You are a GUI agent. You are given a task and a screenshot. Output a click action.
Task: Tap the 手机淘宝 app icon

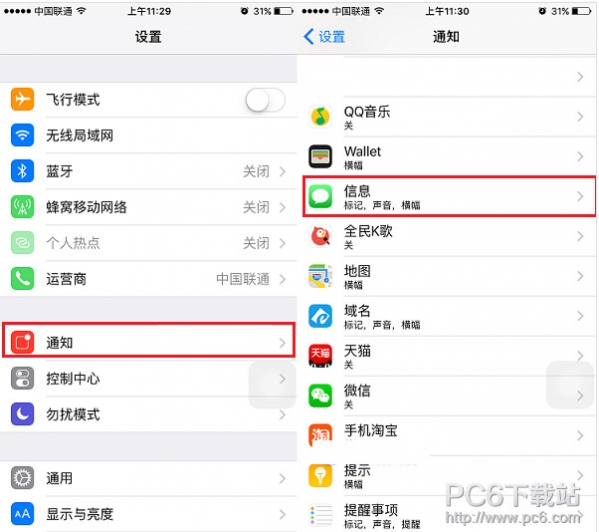(x=320, y=435)
